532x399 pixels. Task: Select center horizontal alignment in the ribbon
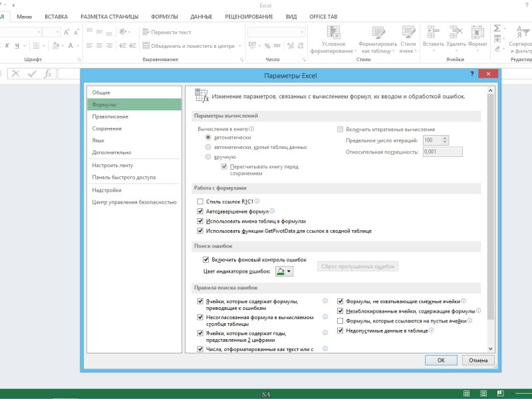point(99,45)
